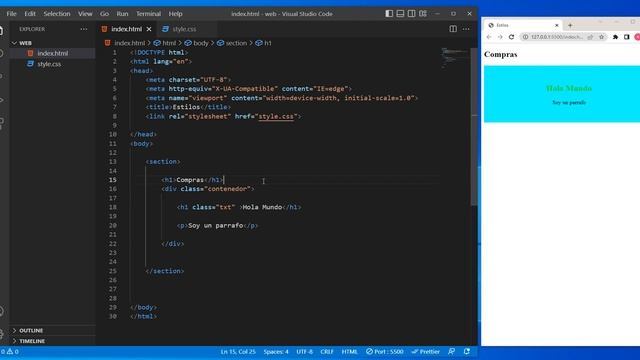Click the editor vertical scrollbar
This screenshot has height=360, width=640.
coord(474,127)
